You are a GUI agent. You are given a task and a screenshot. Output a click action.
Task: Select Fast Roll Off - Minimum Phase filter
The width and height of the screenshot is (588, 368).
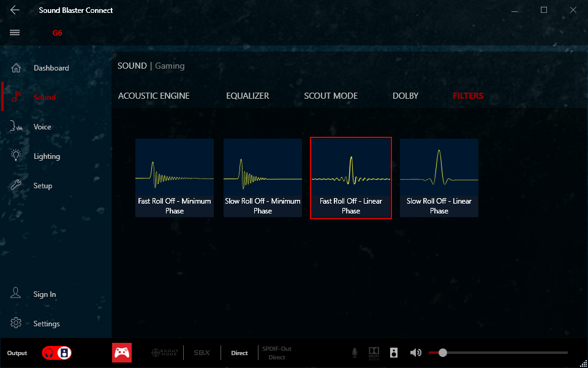pos(175,178)
